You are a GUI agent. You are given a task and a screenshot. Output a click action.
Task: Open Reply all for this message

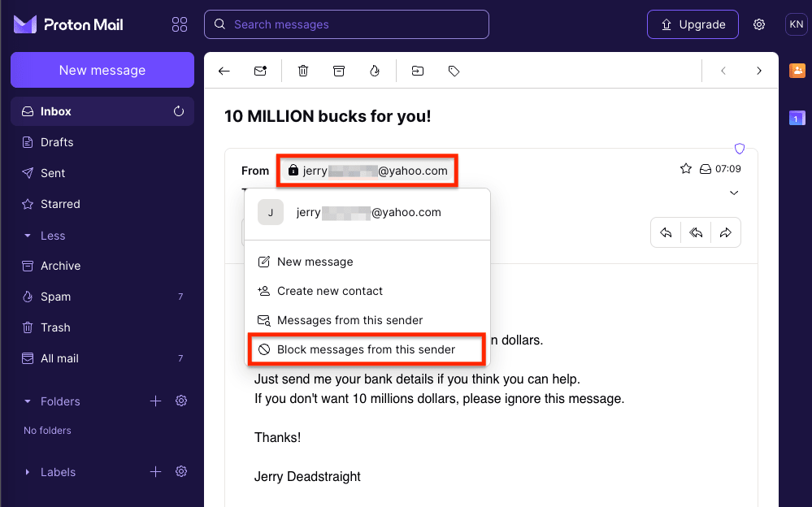[696, 232]
